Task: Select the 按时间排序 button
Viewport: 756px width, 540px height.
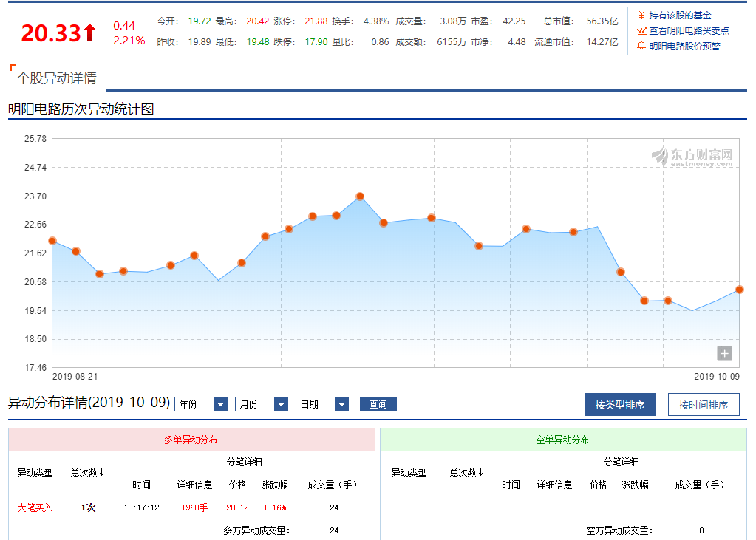Action: (704, 405)
